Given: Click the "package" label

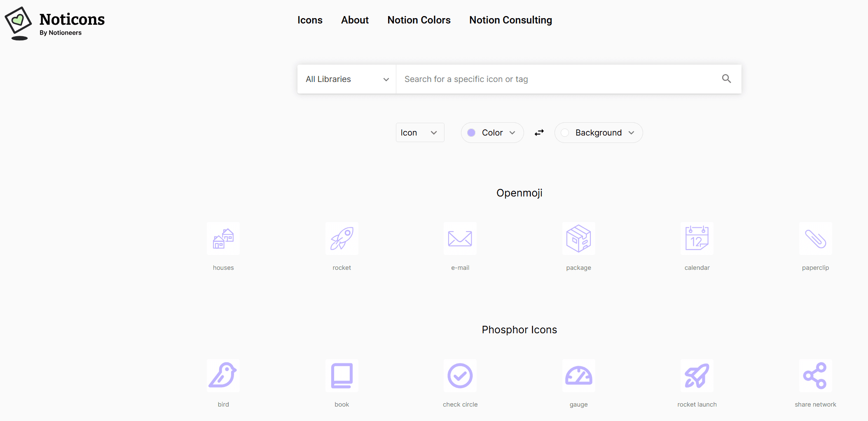Looking at the screenshot, I should click(x=579, y=268).
